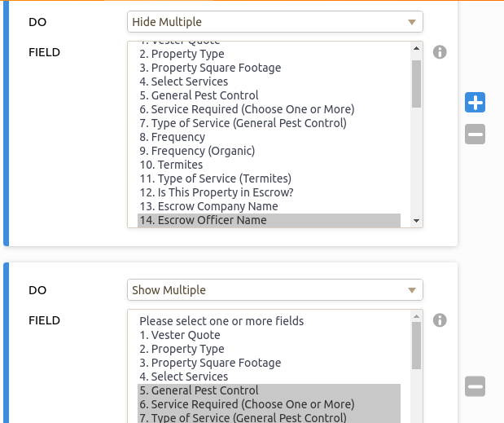Click the minus icon beside Show Multiple list

(x=476, y=386)
